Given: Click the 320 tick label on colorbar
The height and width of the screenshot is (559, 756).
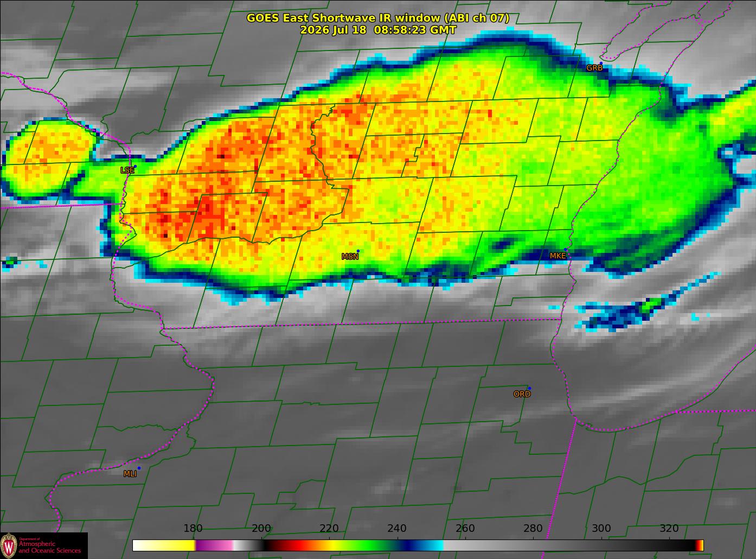Looking at the screenshot, I should point(669,528).
